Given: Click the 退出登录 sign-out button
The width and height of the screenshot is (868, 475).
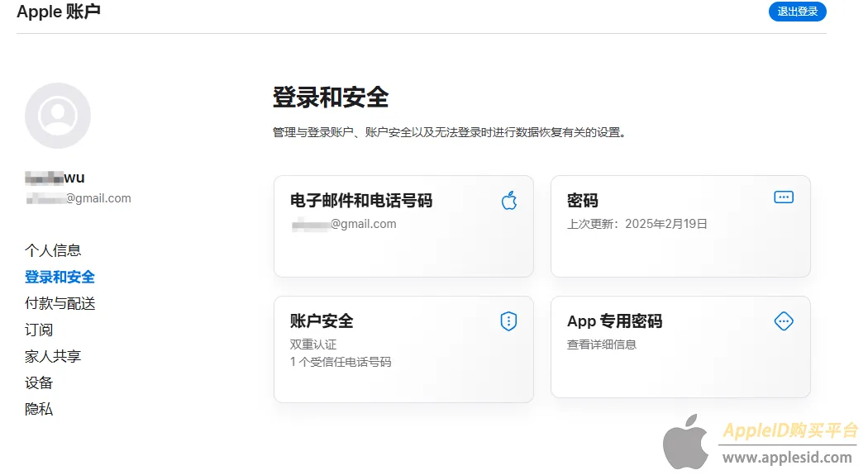Looking at the screenshot, I should [797, 12].
